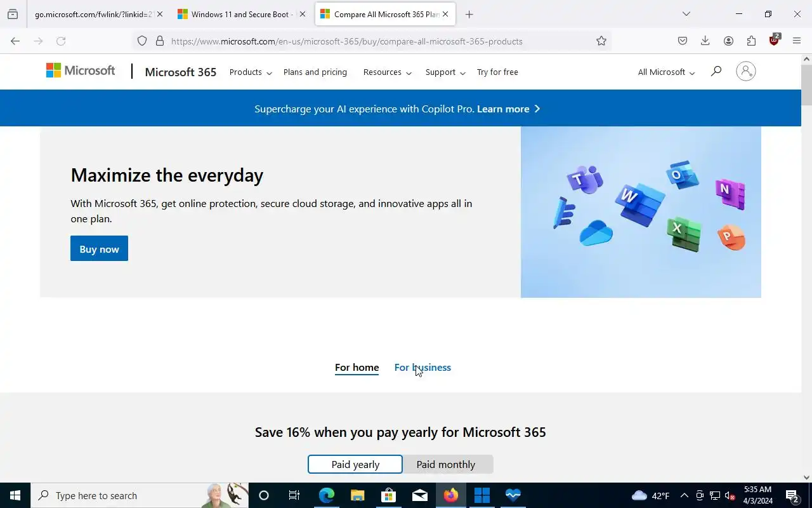Image resolution: width=812 pixels, height=508 pixels.
Task: Close Compare All Microsoft 365 tab
Action: 445,14
